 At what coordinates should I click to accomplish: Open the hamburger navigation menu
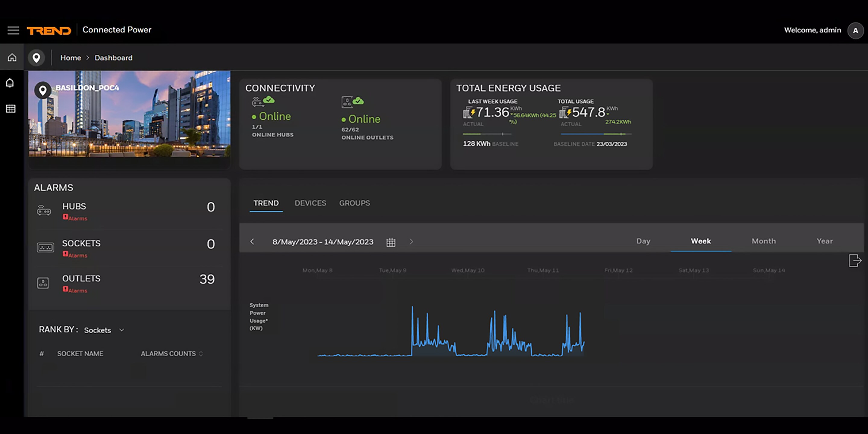[13, 30]
